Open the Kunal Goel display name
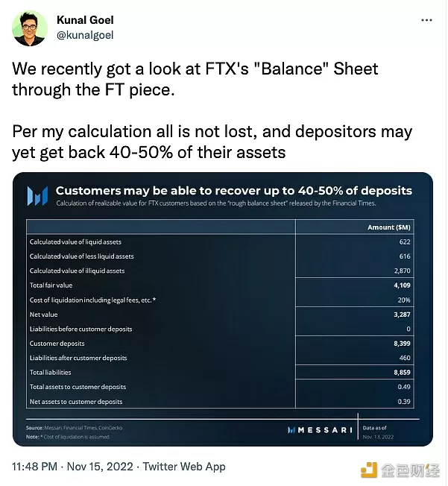This screenshot has width=448, height=486. tap(85, 20)
